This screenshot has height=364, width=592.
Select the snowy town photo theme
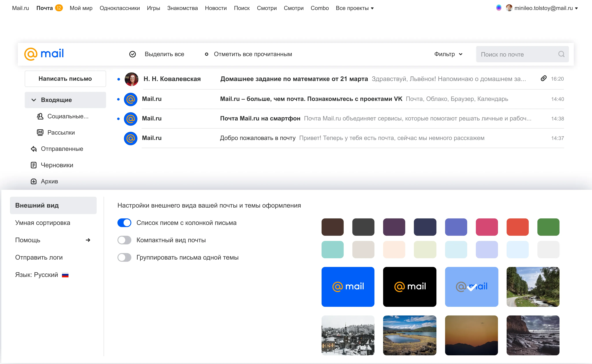coord(348,335)
